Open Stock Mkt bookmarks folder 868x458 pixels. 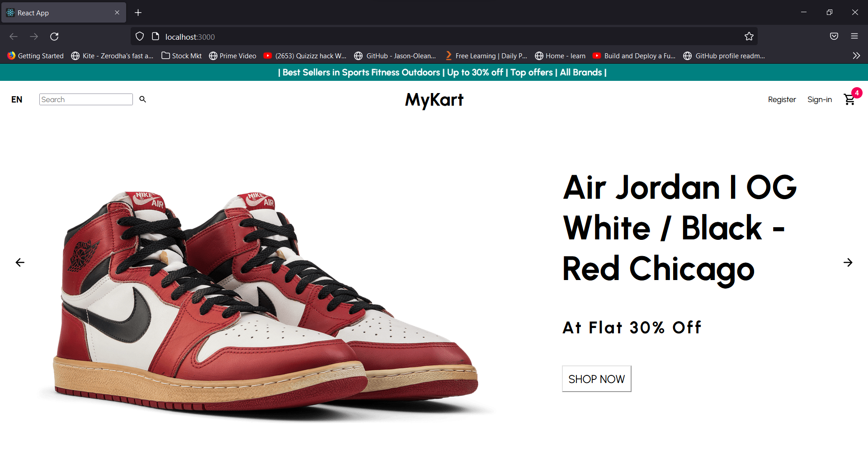pos(182,56)
